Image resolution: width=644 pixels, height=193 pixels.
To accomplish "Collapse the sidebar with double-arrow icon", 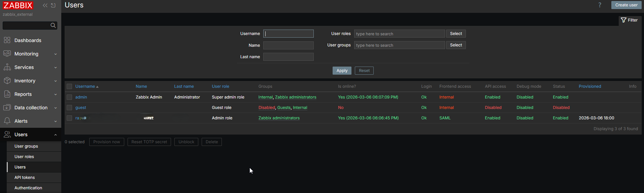I will tap(45, 5).
